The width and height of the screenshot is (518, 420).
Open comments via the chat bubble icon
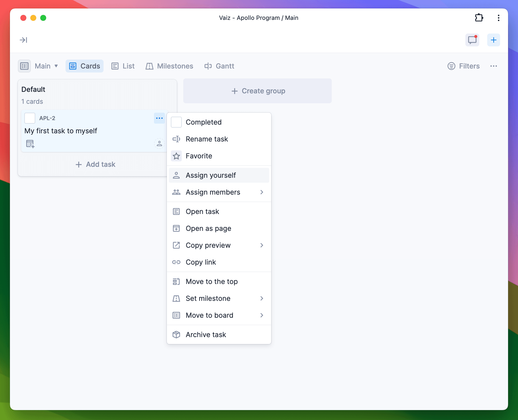click(472, 40)
